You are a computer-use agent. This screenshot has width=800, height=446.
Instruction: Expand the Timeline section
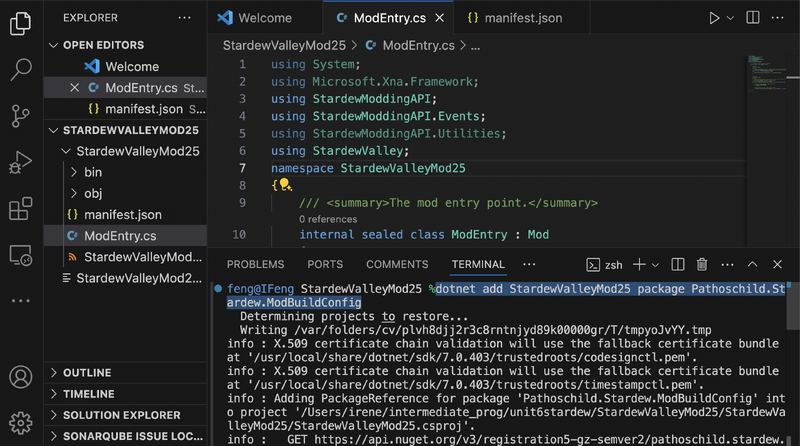point(125,394)
